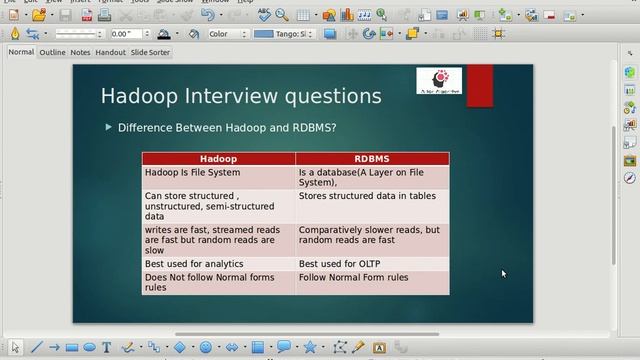Select the Text tool
The height and width of the screenshot is (360, 640).
pyautogui.click(x=107, y=347)
